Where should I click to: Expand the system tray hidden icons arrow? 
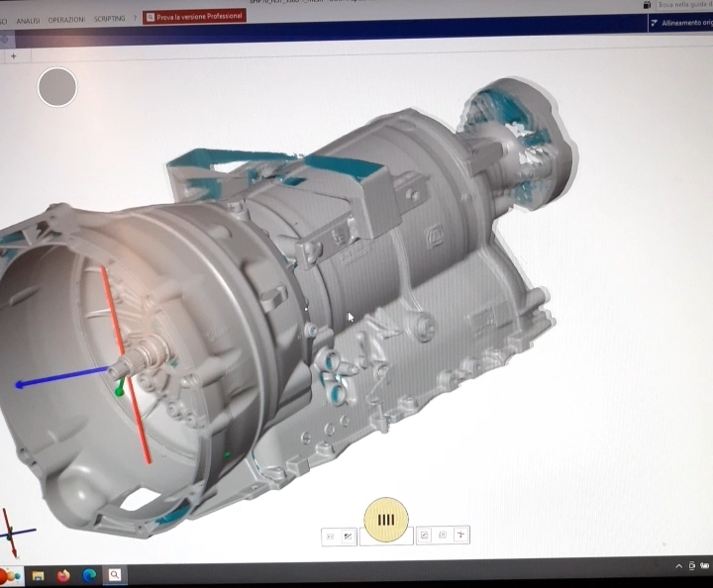pyautogui.click(x=679, y=566)
